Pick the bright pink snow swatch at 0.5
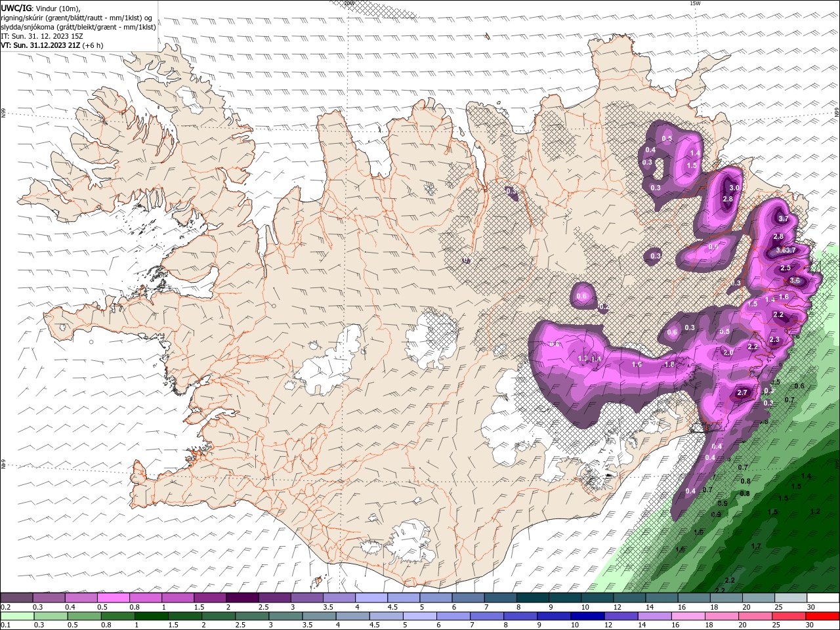Viewport: 840px width, 630px height. tap(114, 598)
